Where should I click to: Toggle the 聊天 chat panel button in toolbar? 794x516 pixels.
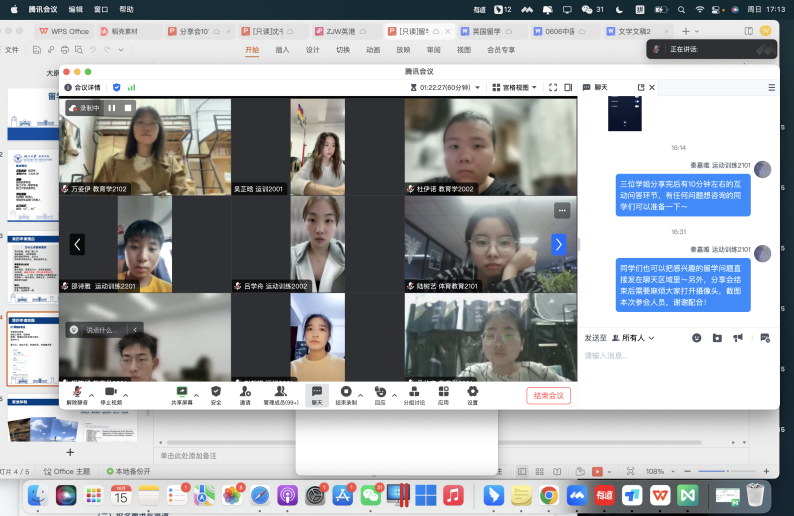pos(316,392)
